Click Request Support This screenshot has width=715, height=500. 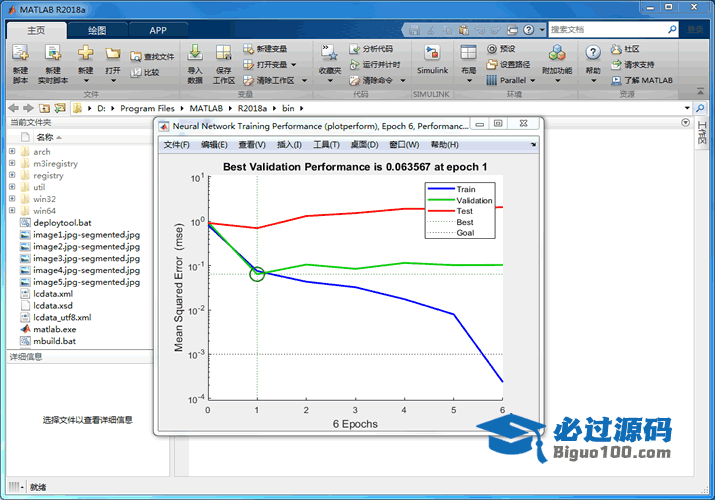tap(632, 64)
